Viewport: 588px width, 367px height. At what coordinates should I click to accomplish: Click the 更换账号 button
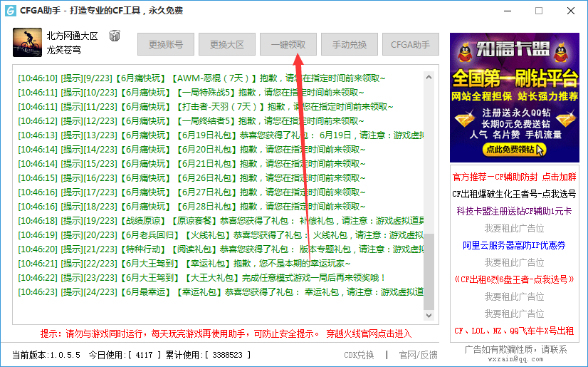(x=166, y=45)
